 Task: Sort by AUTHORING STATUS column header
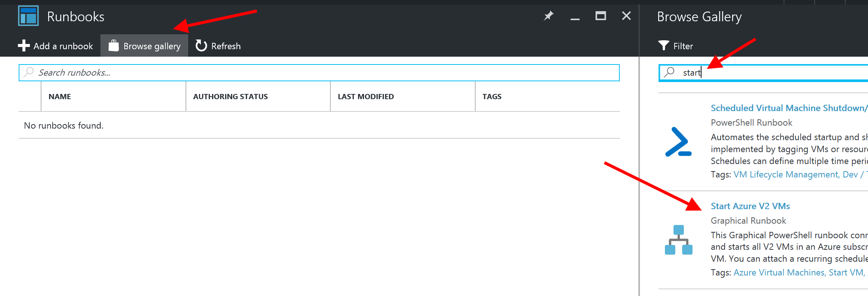[230, 97]
